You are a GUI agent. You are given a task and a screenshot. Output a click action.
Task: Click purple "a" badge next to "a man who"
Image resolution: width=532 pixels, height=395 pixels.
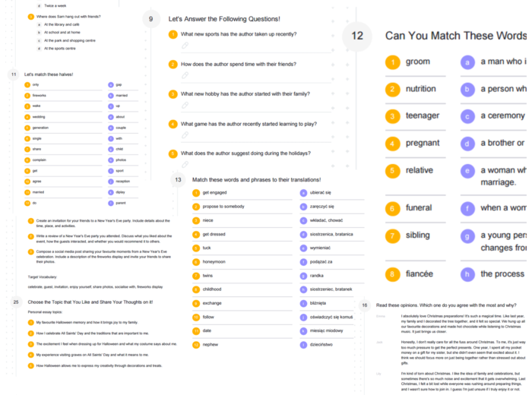[469, 62]
